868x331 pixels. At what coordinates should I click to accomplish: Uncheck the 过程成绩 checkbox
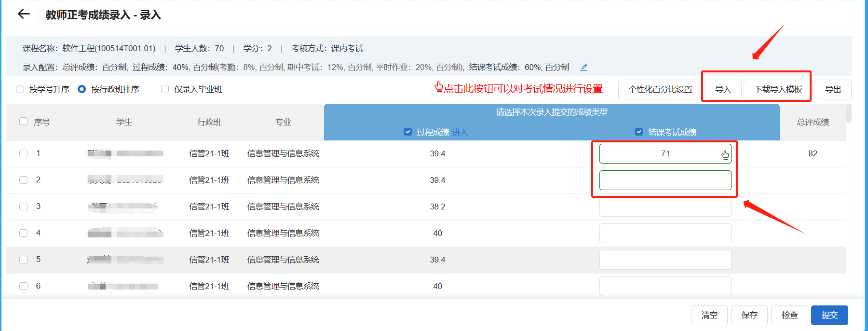[x=408, y=132]
